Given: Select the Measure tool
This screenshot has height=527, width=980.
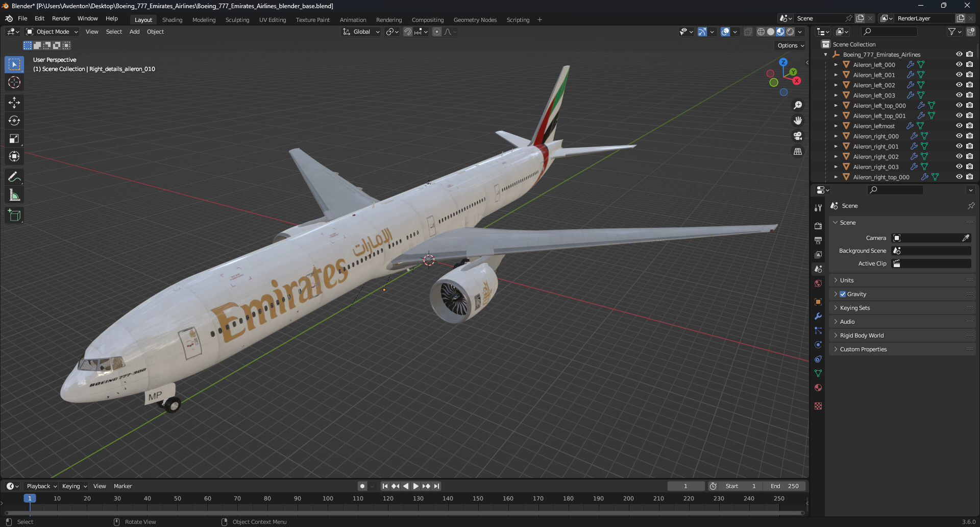Looking at the screenshot, I should tap(14, 195).
